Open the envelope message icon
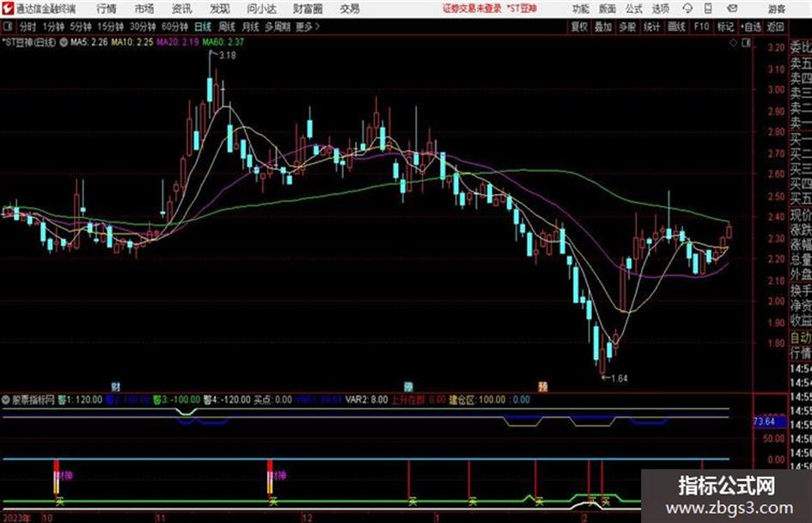The height and width of the screenshot is (523, 812). point(732,9)
